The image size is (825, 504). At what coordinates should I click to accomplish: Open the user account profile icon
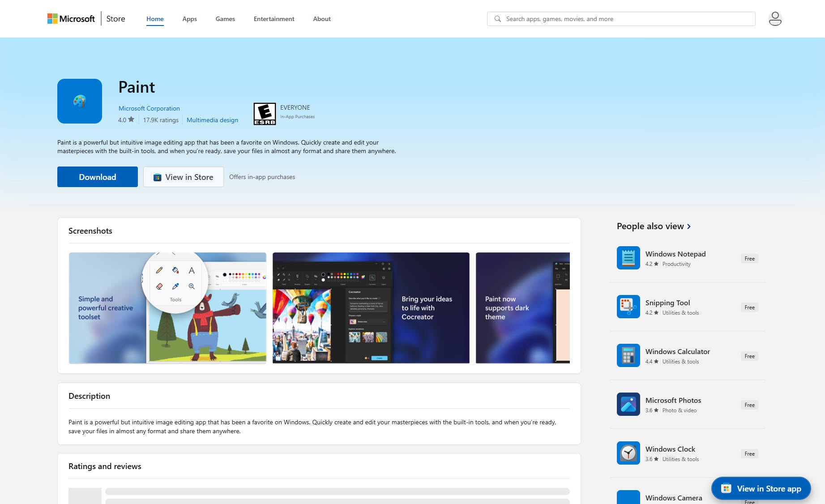[x=775, y=19]
